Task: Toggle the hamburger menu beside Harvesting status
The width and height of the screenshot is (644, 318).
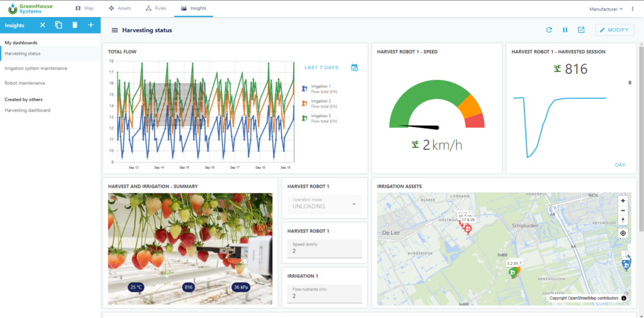Action: (x=114, y=30)
